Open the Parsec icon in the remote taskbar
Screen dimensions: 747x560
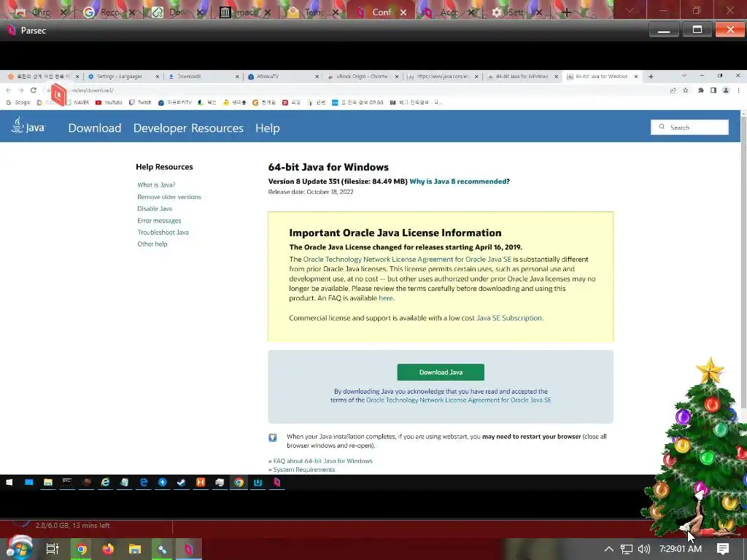(276, 483)
